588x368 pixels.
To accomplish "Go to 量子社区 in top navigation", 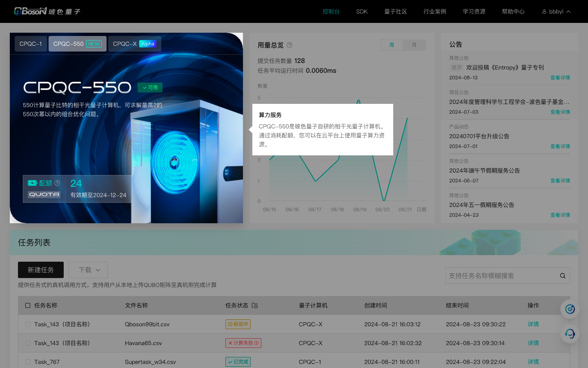I will (x=396, y=11).
